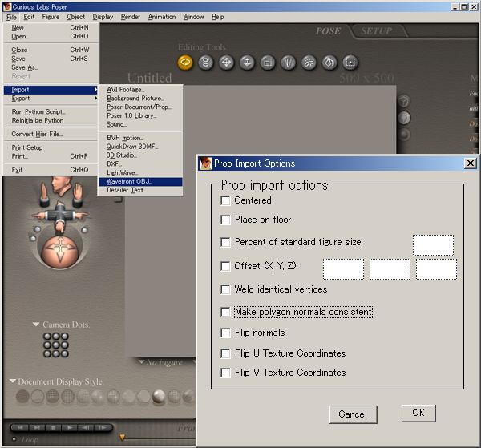Switch to the SETUP room tab
Image resolution: width=481 pixels, height=448 pixels.
[x=377, y=31]
